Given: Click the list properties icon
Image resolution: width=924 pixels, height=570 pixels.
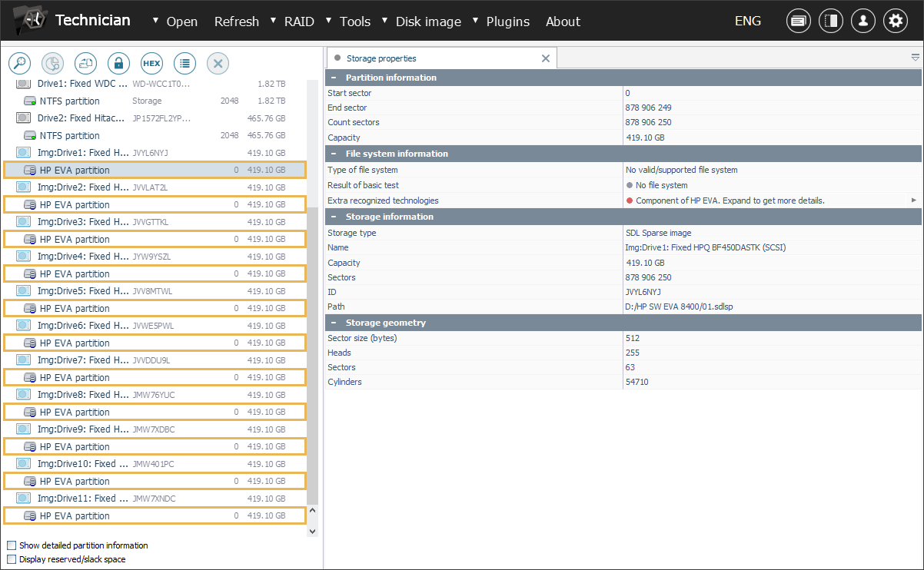Looking at the screenshot, I should (184, 63).
